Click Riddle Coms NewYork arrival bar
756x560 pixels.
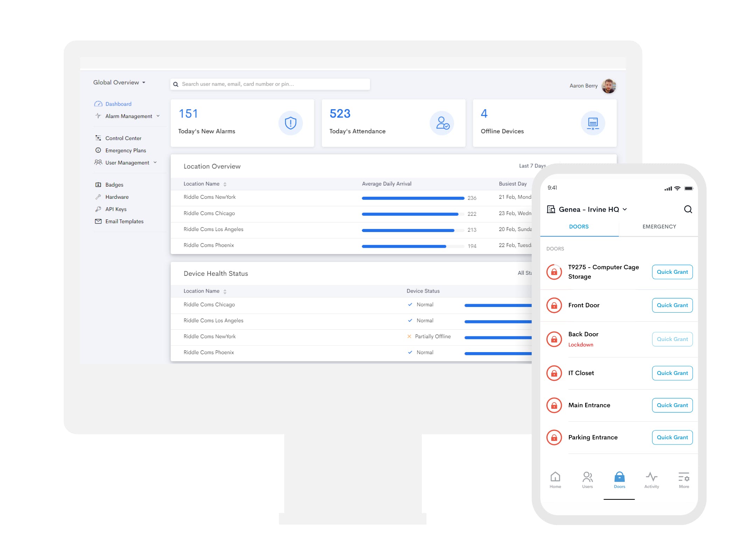coord(413,198)
